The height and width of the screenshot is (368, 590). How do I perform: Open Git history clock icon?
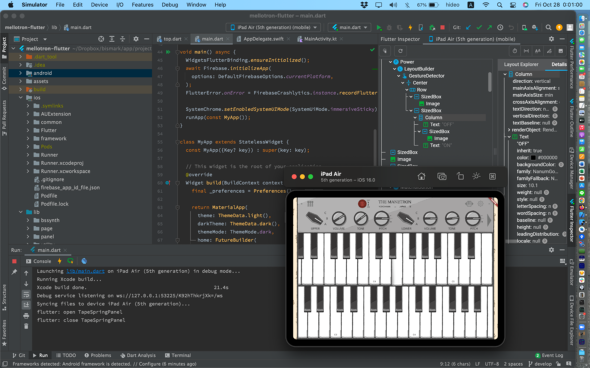(x=500, y=27)
